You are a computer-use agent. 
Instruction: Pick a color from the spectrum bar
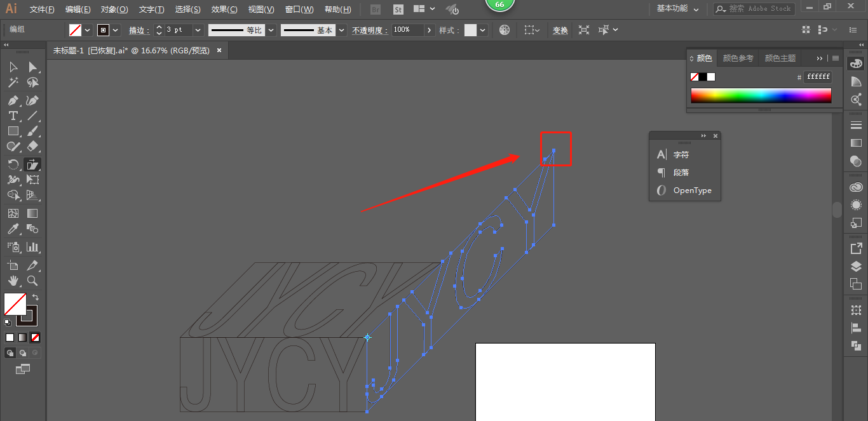(761, 95)
